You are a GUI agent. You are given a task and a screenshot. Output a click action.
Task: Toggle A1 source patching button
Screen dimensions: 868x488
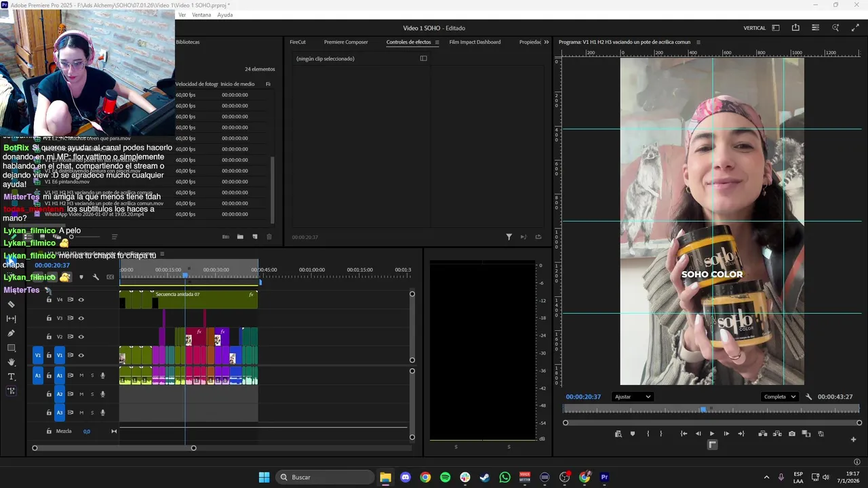click(x=38, y=375)
